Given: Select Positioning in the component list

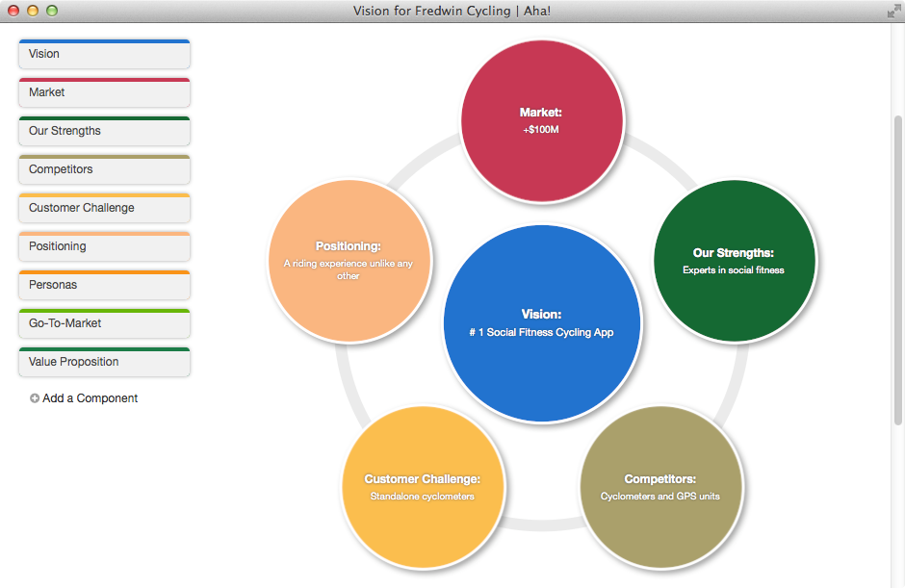Looking at the screenshot, I should tap(103, 246).
